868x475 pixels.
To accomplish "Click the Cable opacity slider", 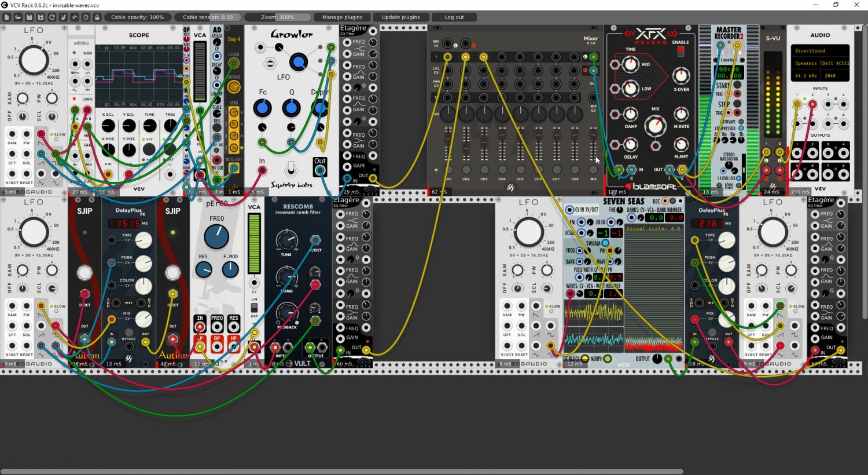I will (137, 17).
